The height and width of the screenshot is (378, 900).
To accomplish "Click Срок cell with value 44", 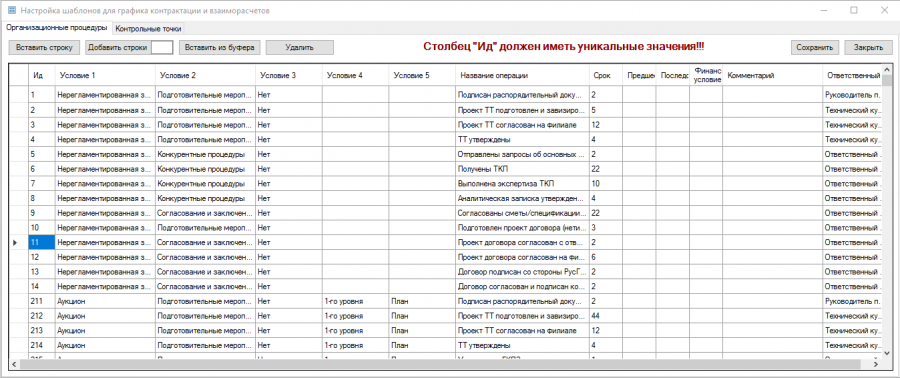I will [605, 315].
